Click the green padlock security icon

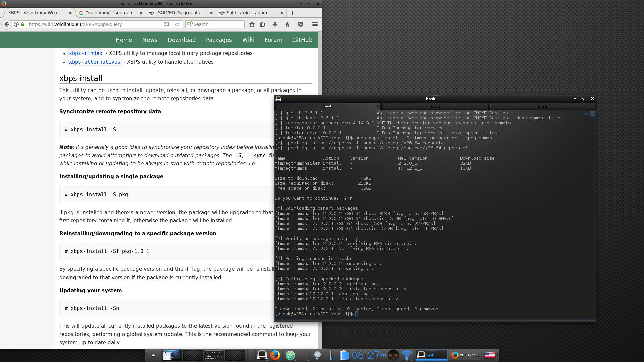22,24
